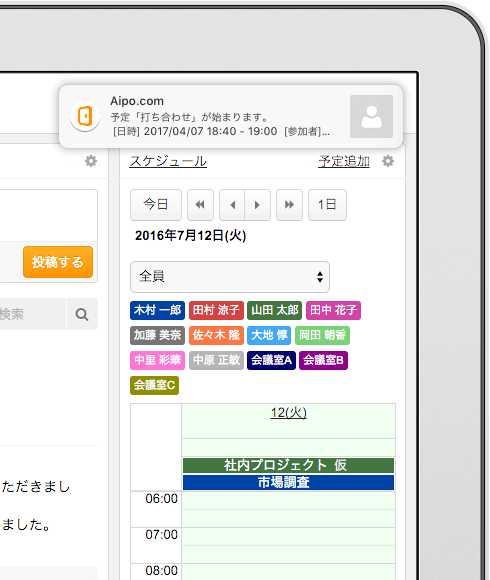
Task: Click the orange 投稿する button
Action: 58,262
